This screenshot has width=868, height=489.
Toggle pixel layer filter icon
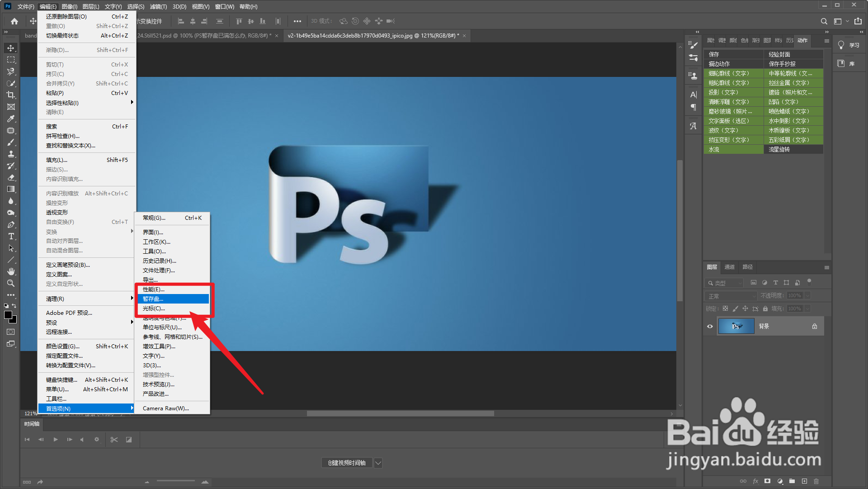coord(753,283)
